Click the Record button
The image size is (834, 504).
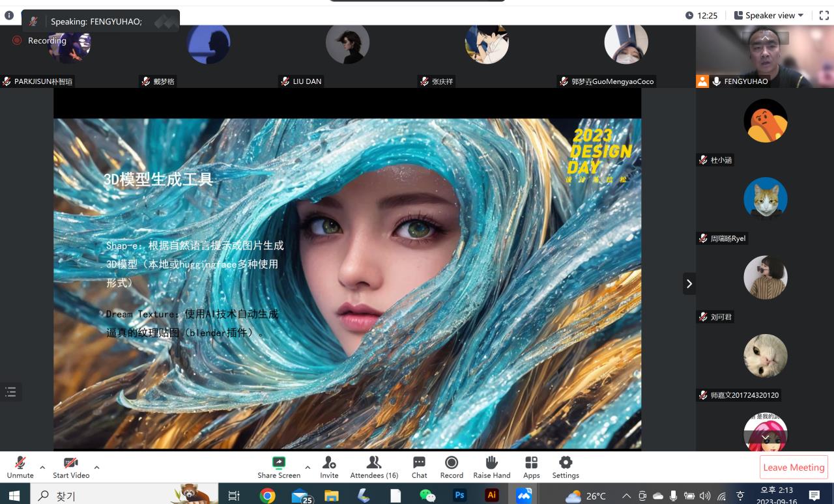tap(452, 467)
